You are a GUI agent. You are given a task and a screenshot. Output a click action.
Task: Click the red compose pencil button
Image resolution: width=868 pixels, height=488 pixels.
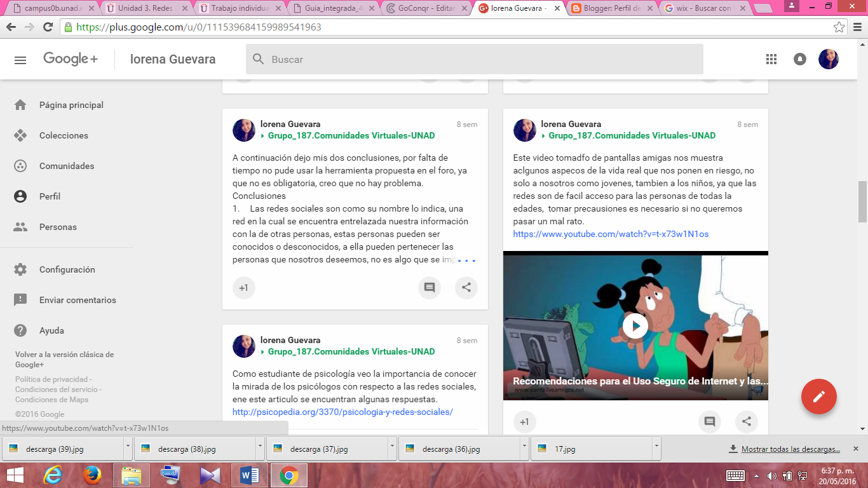pyautogui.click(x=818, y=396)
